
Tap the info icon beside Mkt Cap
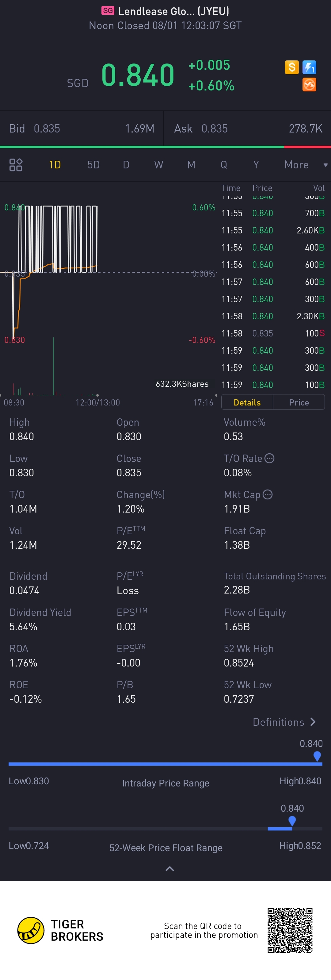268,494
